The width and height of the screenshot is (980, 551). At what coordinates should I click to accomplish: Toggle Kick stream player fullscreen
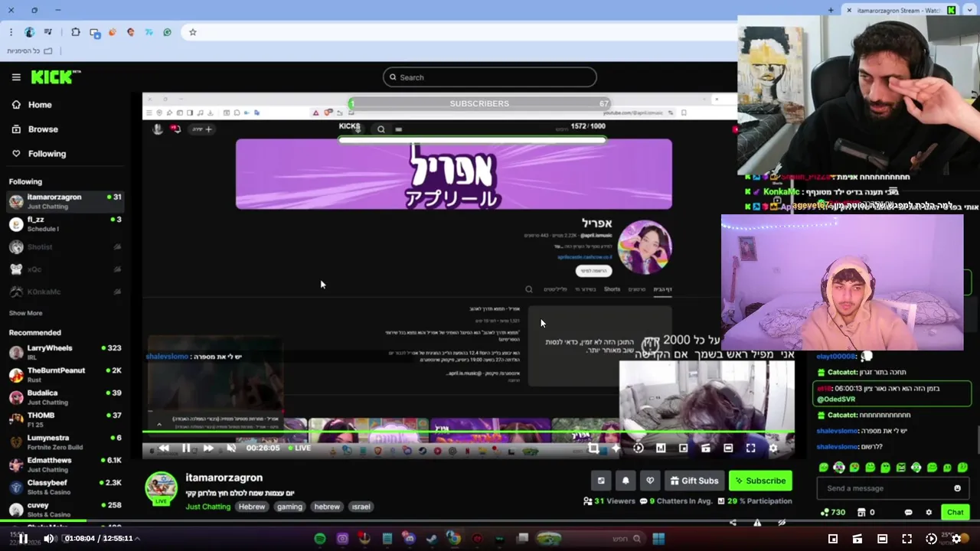coord(750,448)
